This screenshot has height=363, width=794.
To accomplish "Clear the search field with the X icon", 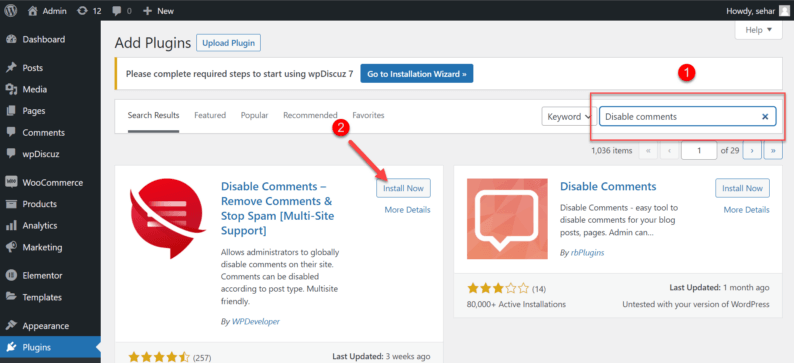I will (x=765, y=116).
